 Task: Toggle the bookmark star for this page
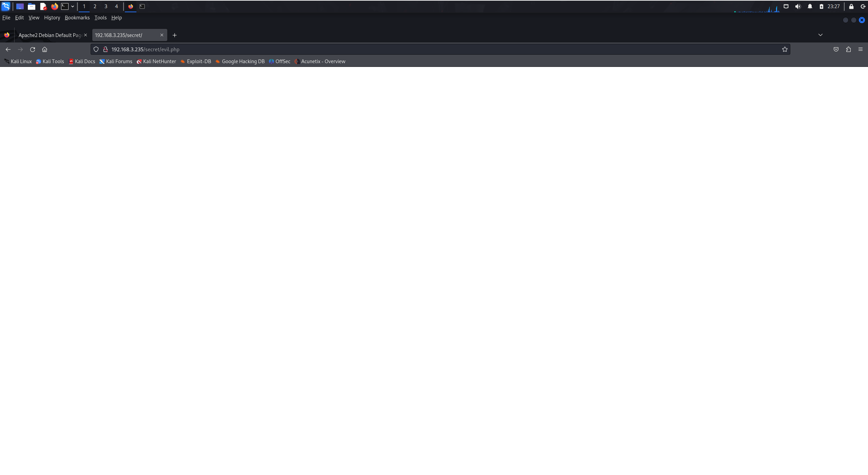[x=785, y=49]
